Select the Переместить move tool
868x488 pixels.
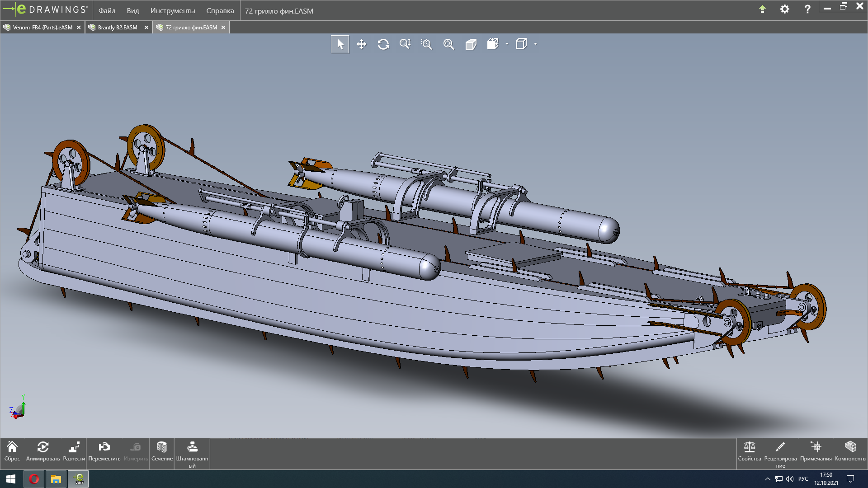[104, 452]
